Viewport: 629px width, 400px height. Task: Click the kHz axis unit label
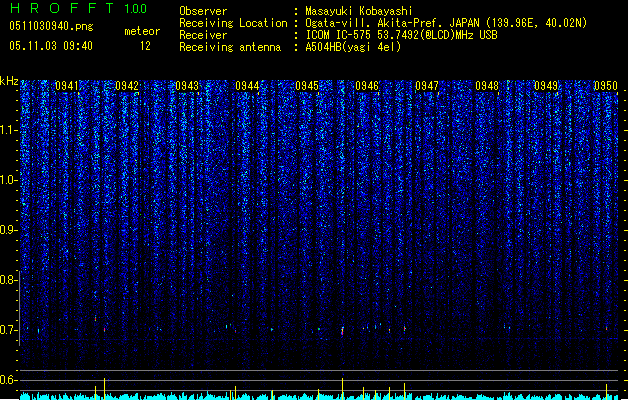[x=9, y=81]
